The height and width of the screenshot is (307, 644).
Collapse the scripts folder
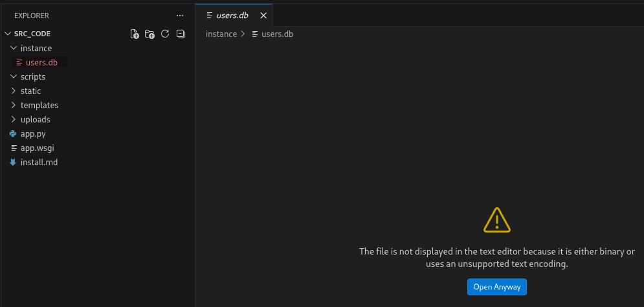tap(13, 76)
